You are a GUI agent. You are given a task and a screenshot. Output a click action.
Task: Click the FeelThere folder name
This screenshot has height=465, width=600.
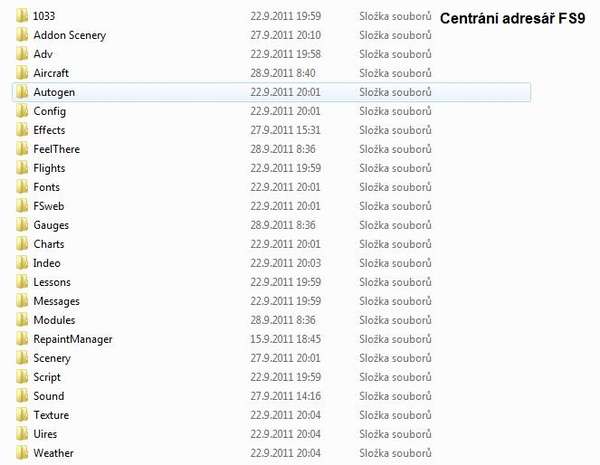[57, 149]
